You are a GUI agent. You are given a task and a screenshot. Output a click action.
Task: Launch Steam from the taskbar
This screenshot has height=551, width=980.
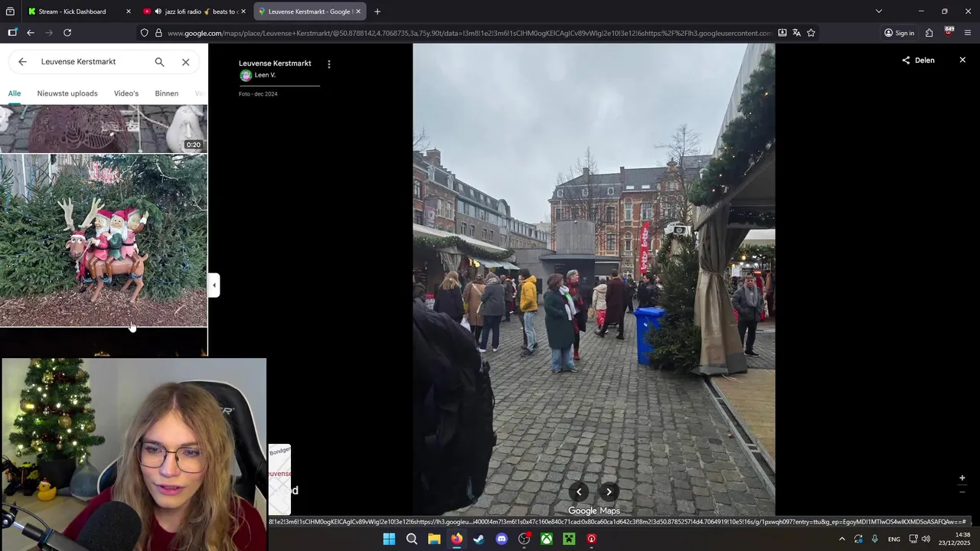479,539
